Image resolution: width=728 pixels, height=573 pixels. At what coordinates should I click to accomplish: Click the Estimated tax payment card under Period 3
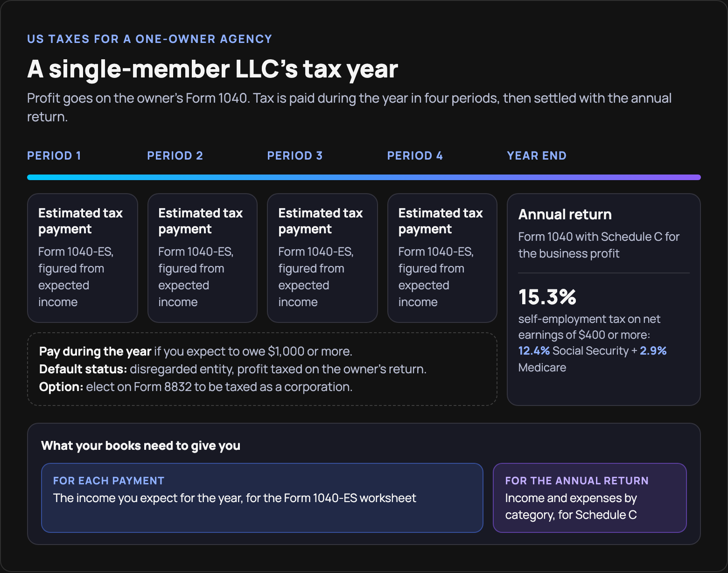click(x=322, y=258)
